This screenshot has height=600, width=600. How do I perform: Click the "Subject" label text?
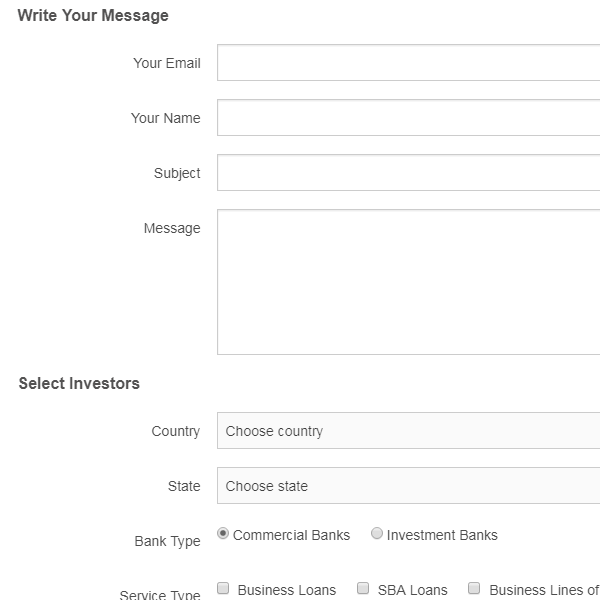pos(177,173)
